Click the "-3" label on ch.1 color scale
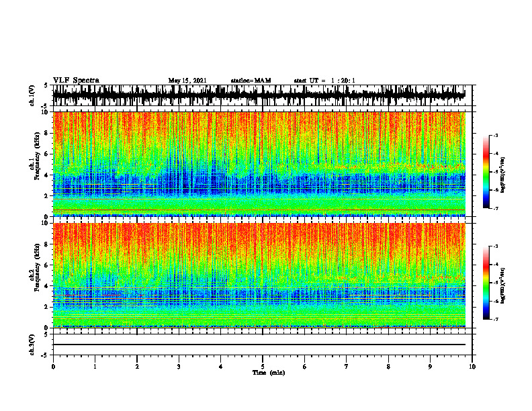Image resolution: width=532 pixels, height=411 pixels. 496,136
